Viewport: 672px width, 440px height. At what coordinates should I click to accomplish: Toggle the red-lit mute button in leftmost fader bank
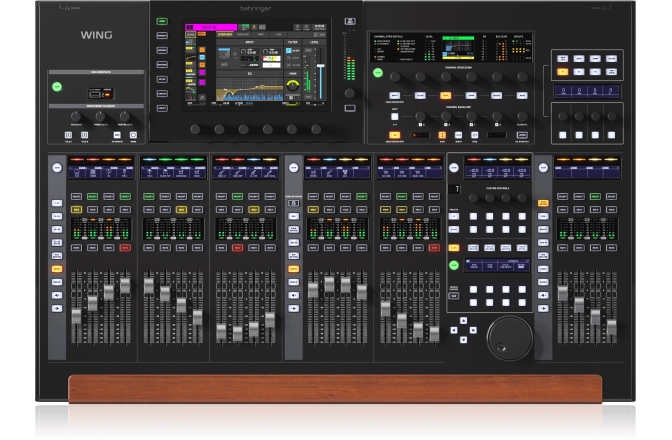pyautogui.click(x=125, y=247)
